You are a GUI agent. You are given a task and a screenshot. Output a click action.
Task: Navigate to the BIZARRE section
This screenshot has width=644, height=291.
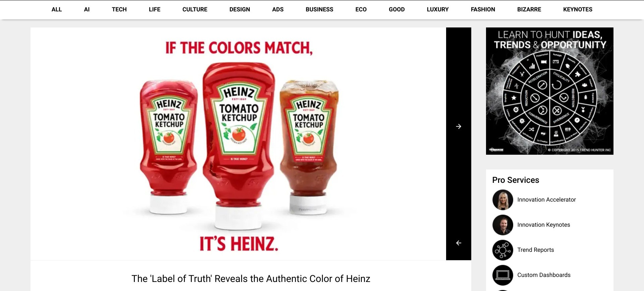[529, 9]
